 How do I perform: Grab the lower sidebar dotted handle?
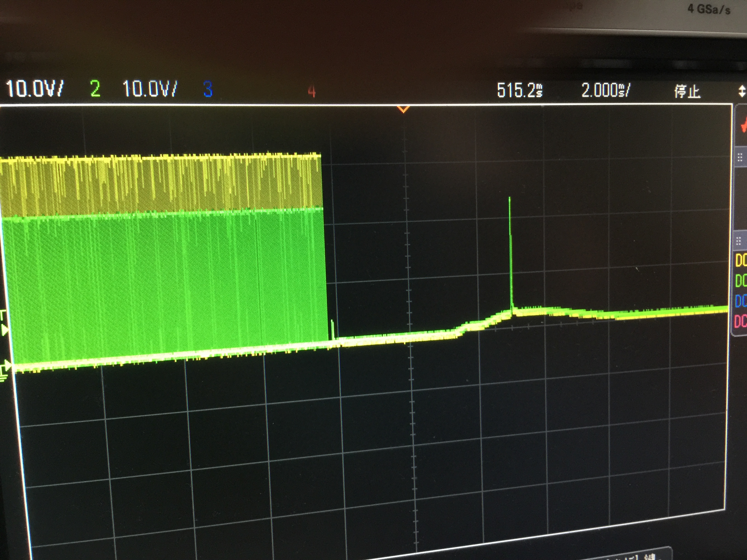coord(739,241)
